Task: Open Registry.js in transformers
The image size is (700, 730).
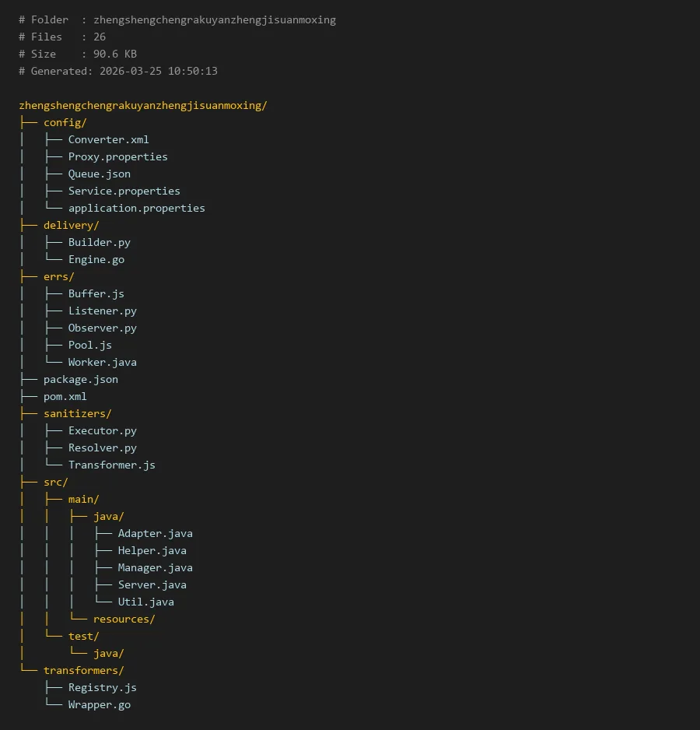Action: (102, 687)
